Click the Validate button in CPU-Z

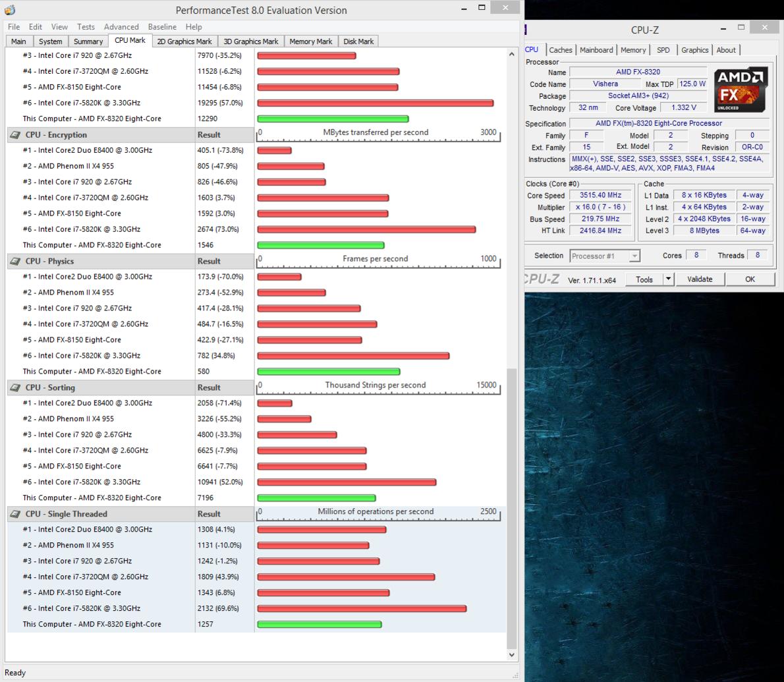tap(700, 279)
